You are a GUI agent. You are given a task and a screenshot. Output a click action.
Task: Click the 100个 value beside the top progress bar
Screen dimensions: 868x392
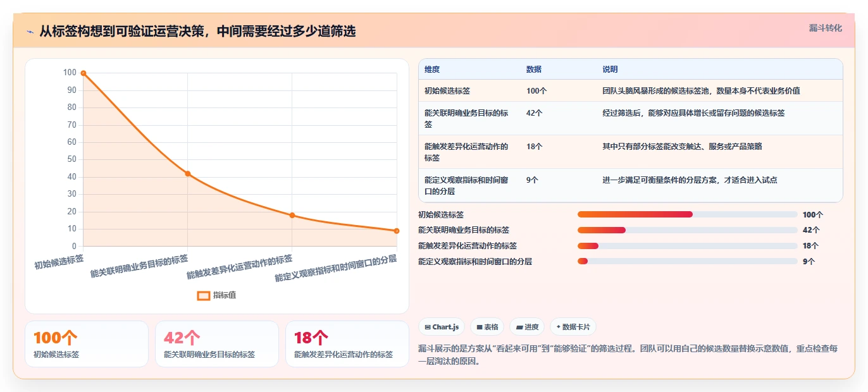click(x=813, y=215)
